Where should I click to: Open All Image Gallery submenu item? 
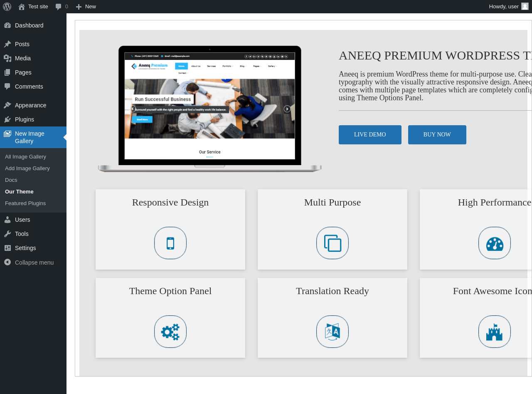coord(25,157)
